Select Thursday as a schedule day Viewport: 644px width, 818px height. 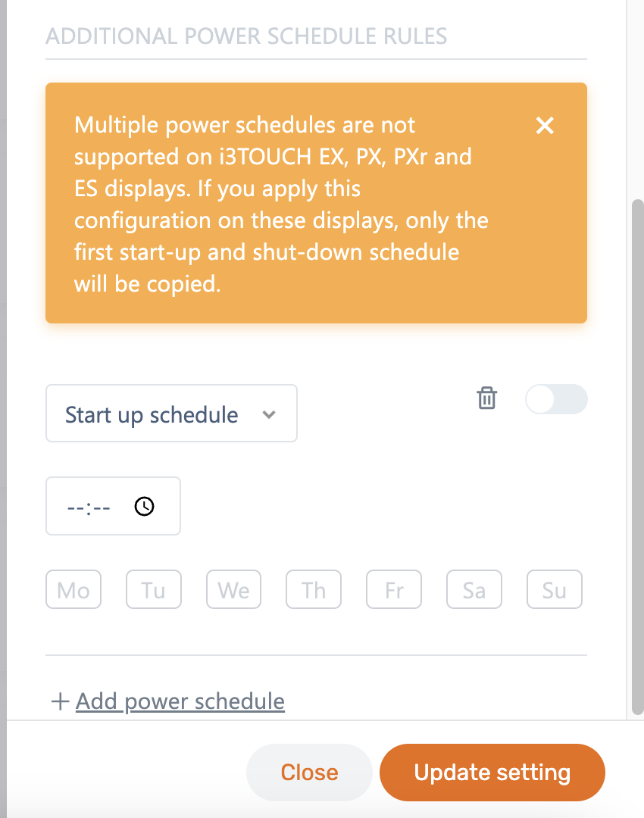tap(314, 590)
